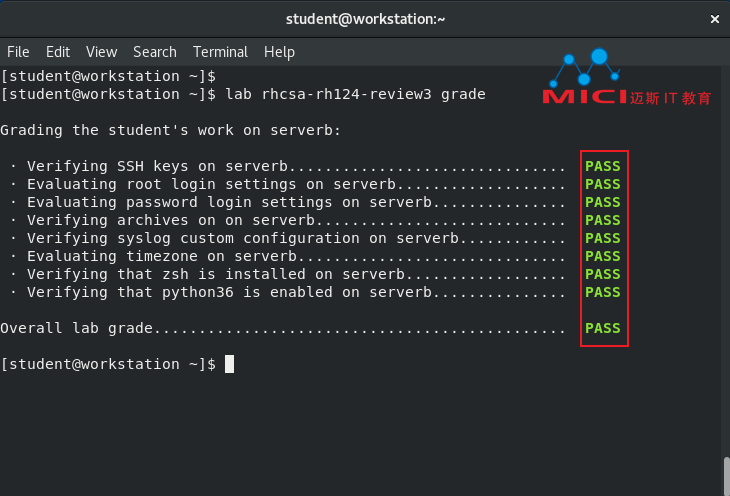This screenshot has height=496, width=730.
Task: Open the Terminal menu
Action: click(x=220, y=52)
